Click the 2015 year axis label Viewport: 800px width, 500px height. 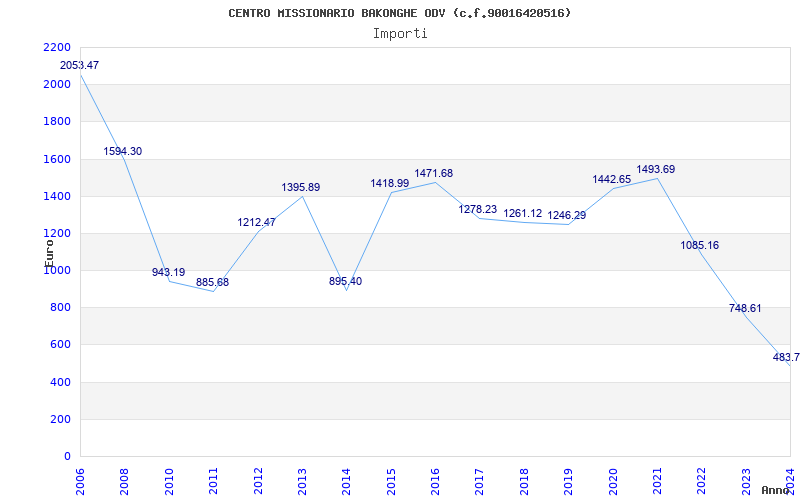pos(391,481)
